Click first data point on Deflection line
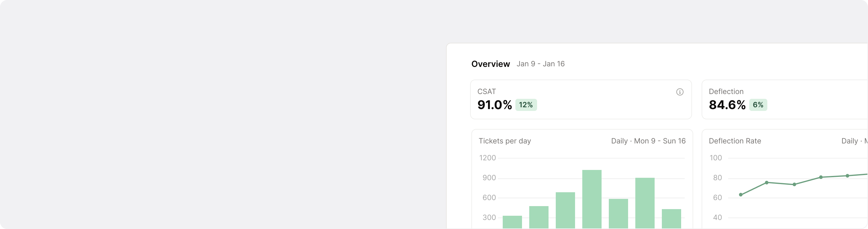Image resolution: width=868 pixels, height=229 pixels. pyautogui.click(x=741, y=195)
